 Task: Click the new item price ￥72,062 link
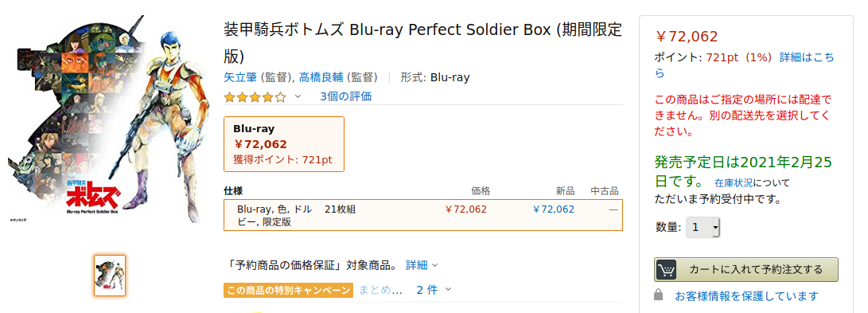tap(554, 209)
